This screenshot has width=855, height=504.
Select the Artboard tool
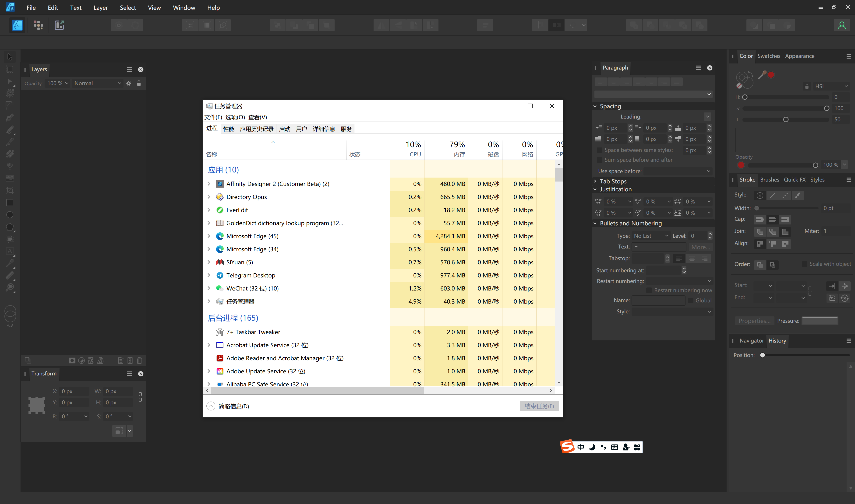coord(10,69)
